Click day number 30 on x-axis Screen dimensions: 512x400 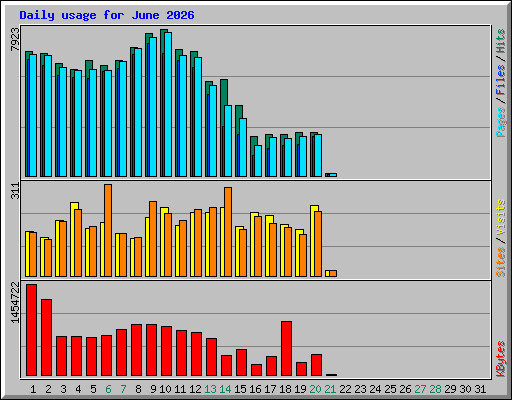click(x=465, y=389)
